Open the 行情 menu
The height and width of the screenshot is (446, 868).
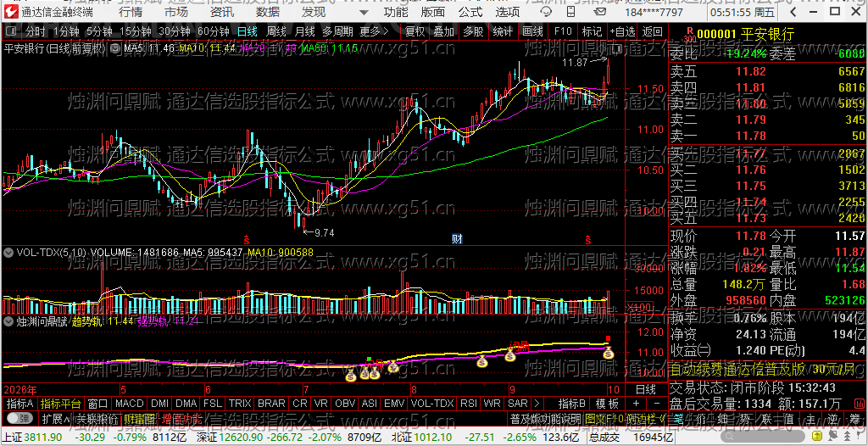(130, 12)
